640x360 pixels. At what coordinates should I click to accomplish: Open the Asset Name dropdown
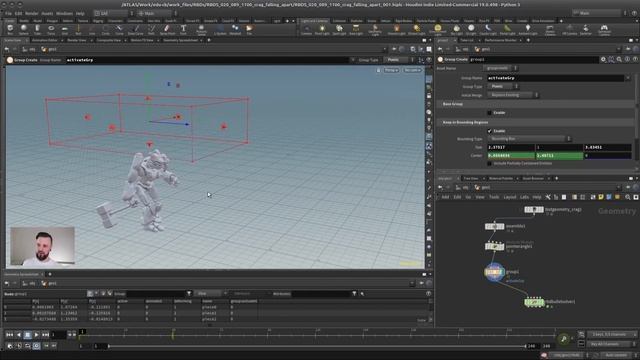[x=500, y=68]
